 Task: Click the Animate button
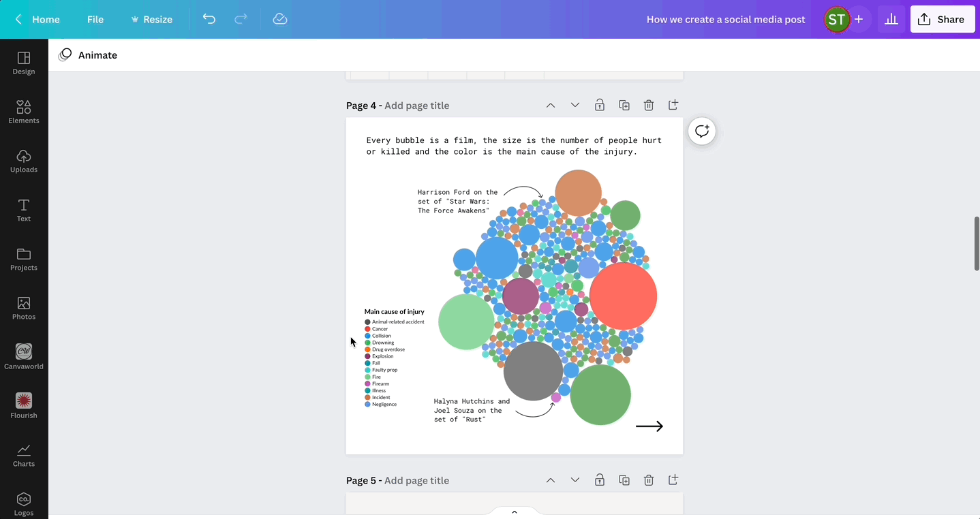pyautogui.click(x=89, y=55)
